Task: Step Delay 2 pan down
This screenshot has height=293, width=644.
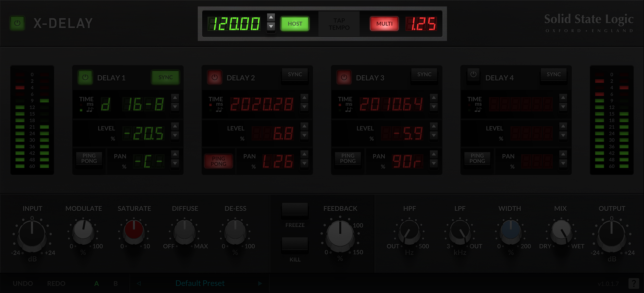Action: pyautogui.click(x=304, y=163)
